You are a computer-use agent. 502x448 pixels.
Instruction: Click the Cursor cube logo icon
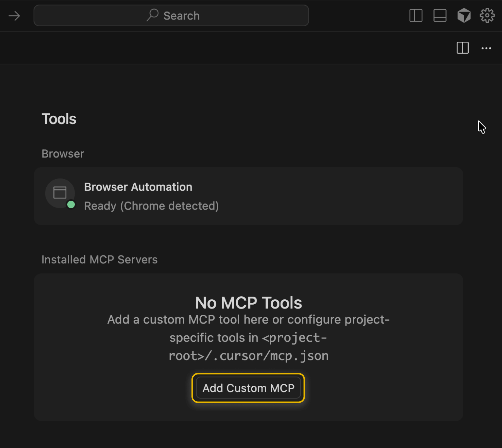coord(464,16)
